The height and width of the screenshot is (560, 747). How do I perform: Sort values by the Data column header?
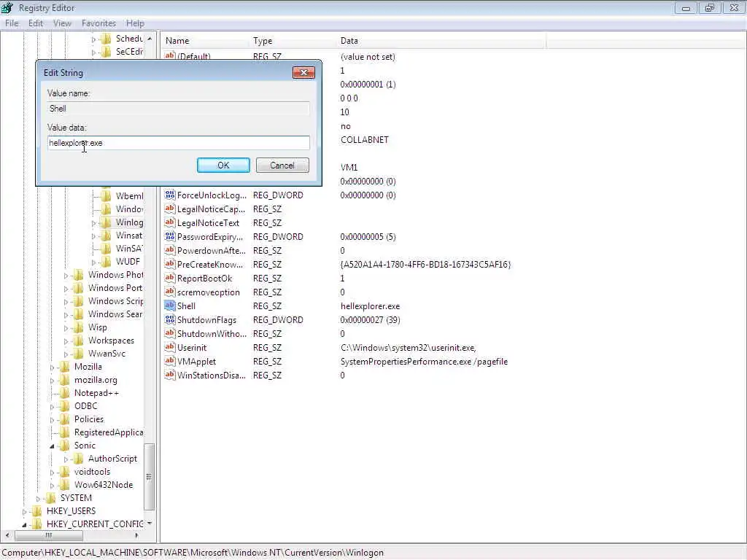[441, 41]
